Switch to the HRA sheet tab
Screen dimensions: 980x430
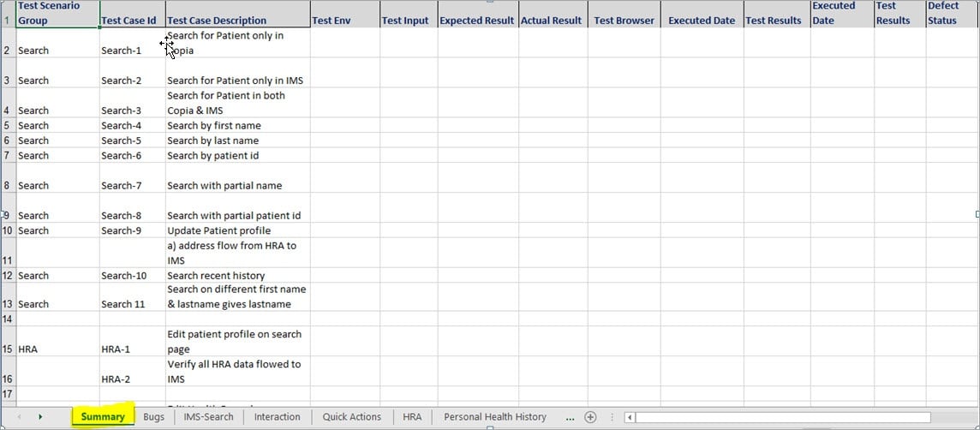[x=412, y=417]
